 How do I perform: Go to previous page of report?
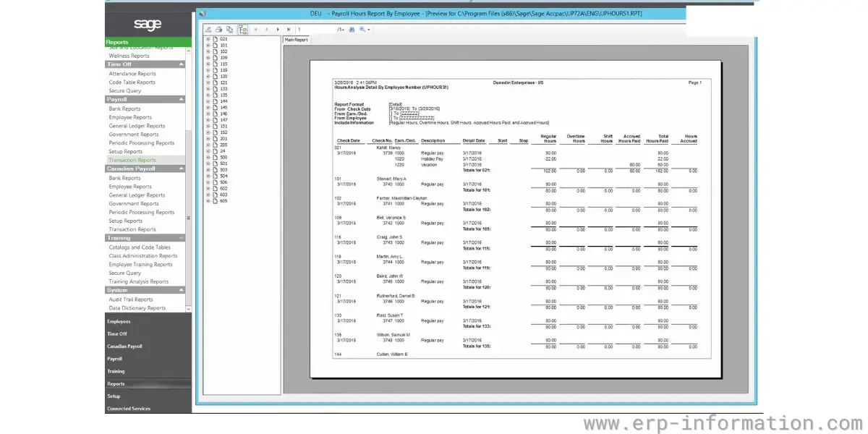(267, 30)
